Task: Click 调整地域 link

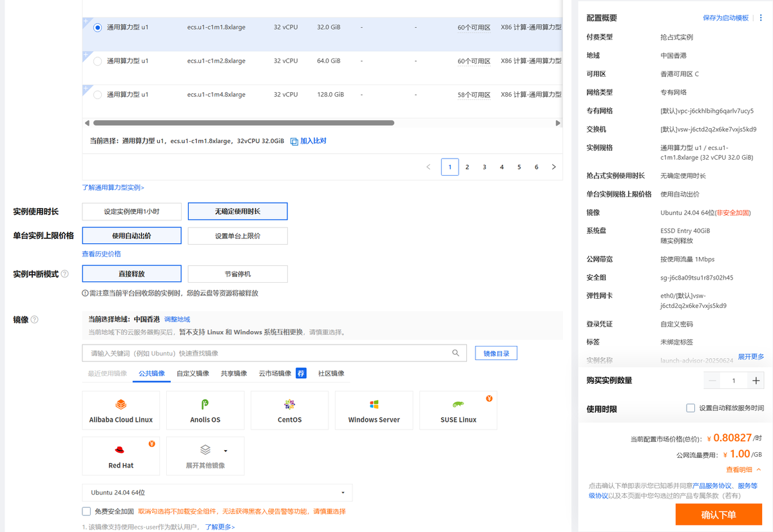Action: tap(177, 319)
